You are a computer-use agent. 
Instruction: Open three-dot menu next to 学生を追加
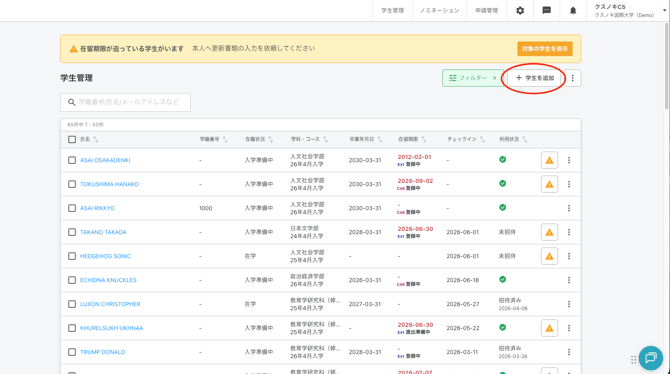pyautogui.click(x=573, y=78)
